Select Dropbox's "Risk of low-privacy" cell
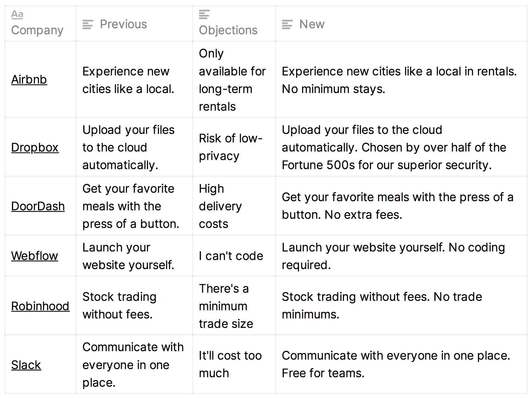The width and height of the screenshot is (532, 398). pyautogui.click(x=231, y=147)
